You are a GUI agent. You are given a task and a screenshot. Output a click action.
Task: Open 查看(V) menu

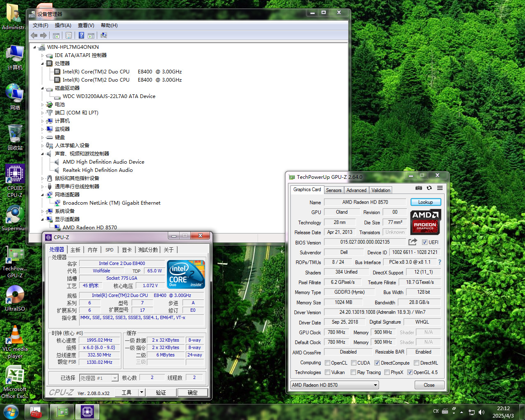pos(86,25)
